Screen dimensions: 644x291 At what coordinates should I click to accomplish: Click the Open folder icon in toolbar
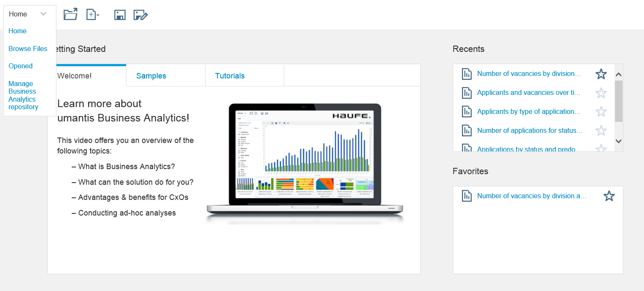click(x=70, y=15)
